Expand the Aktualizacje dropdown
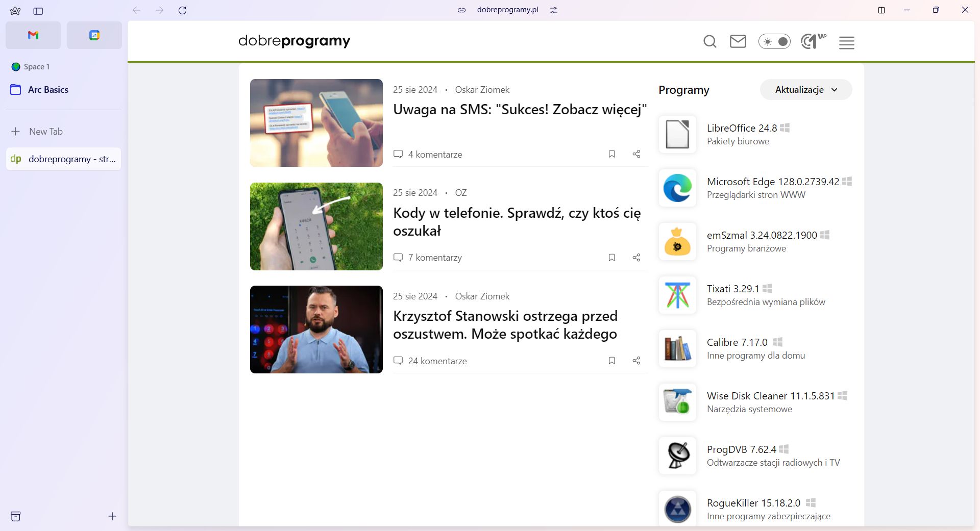Viewport: 980px width, 531px height. [x=805, y=89]
